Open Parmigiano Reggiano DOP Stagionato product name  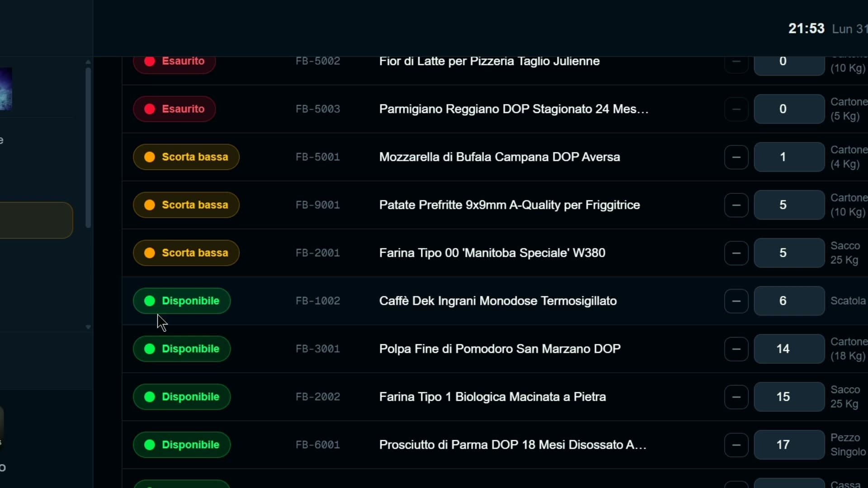point(514,109)
